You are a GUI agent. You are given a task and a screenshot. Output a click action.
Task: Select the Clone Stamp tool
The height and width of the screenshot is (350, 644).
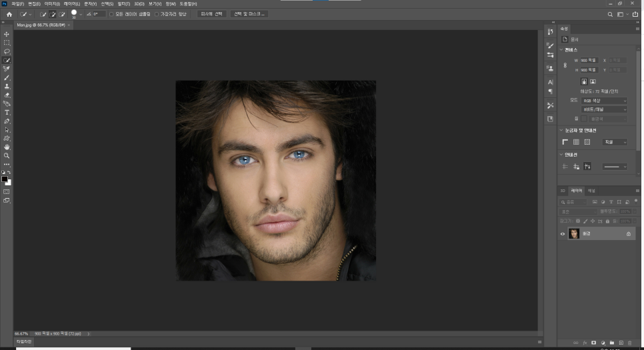[x=7, y=86]
